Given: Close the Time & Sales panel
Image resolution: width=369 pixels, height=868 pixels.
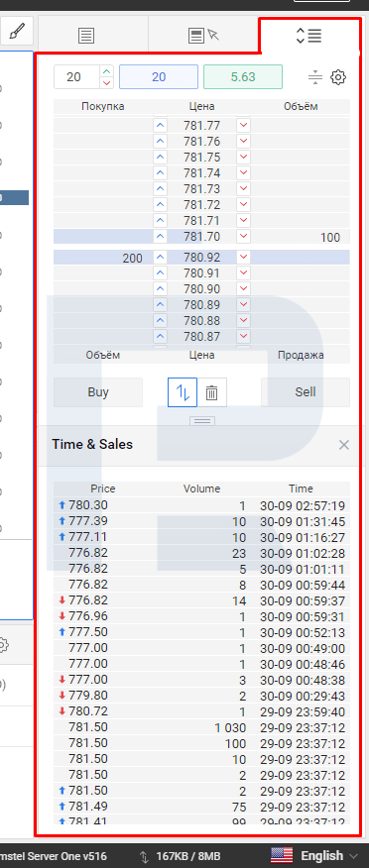Looking at the screenshot, I should point(344,445).
